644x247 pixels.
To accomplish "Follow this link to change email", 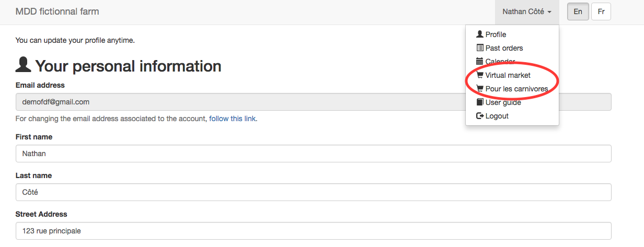I will (x=233, y=119).
